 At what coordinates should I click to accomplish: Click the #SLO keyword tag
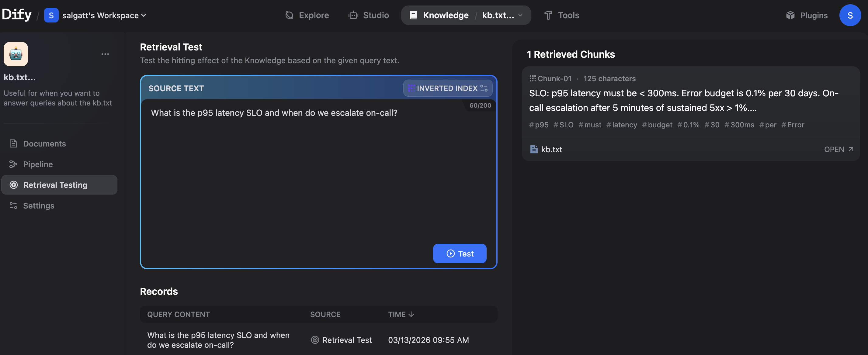point(563,125)
